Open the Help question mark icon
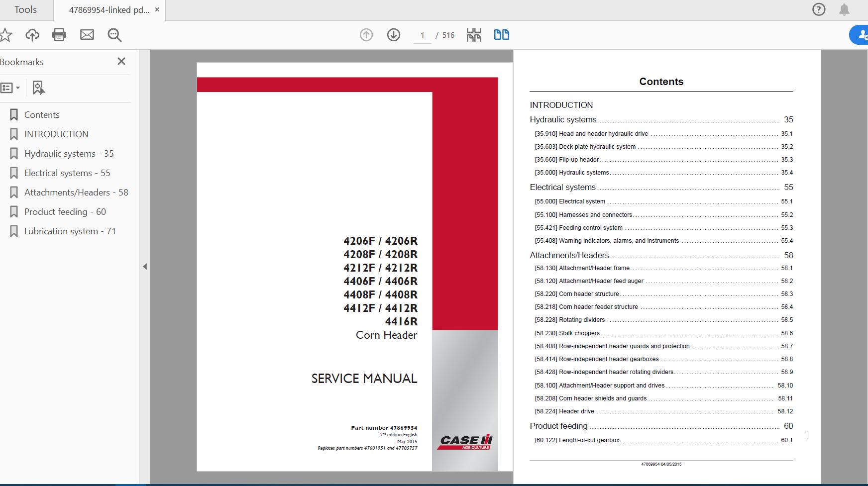 pyautogui.click(x=819, y=9)
